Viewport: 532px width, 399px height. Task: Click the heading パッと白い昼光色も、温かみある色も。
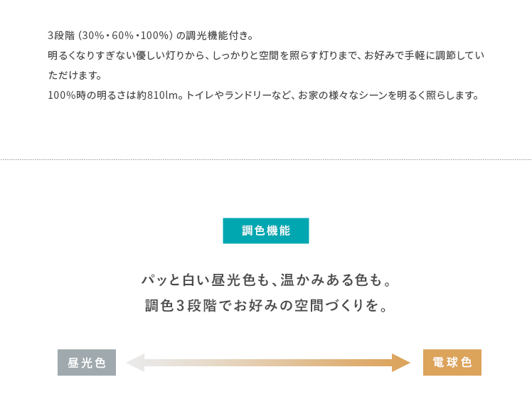coord(266,280)
